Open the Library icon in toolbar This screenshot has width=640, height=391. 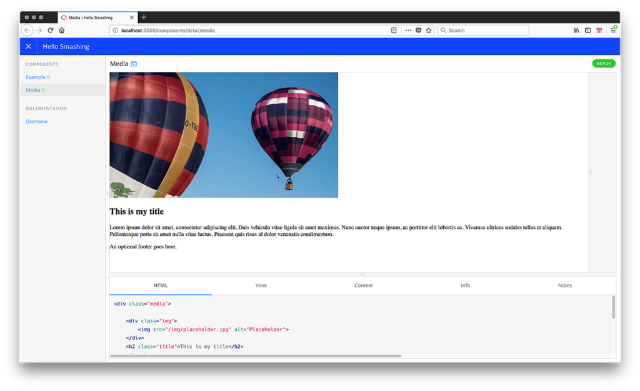[576, 30]
